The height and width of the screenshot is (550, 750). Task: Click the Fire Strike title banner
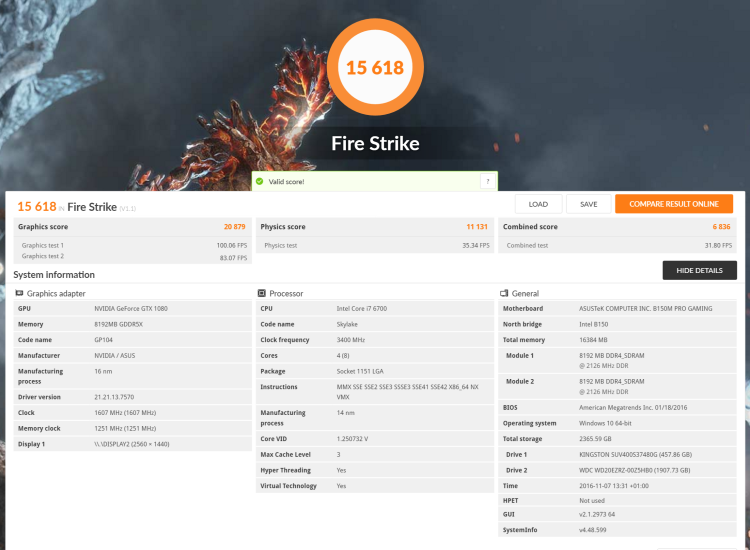[x=375, y=143]
